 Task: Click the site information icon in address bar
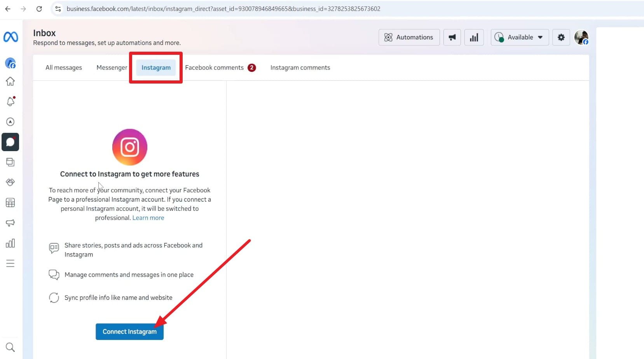click(x=58, y=9)
